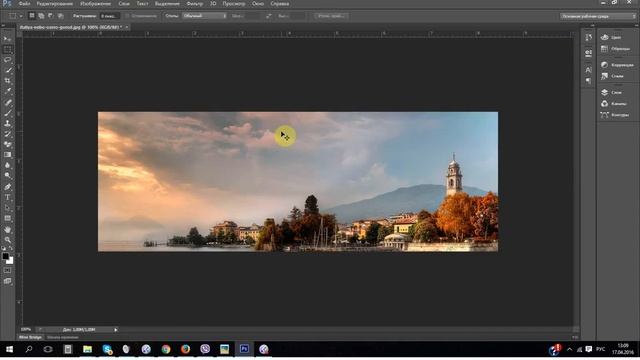640x360 pixels.
Task: Select the Hand tool
Action: pyautogui.click(x=7, y=229)
